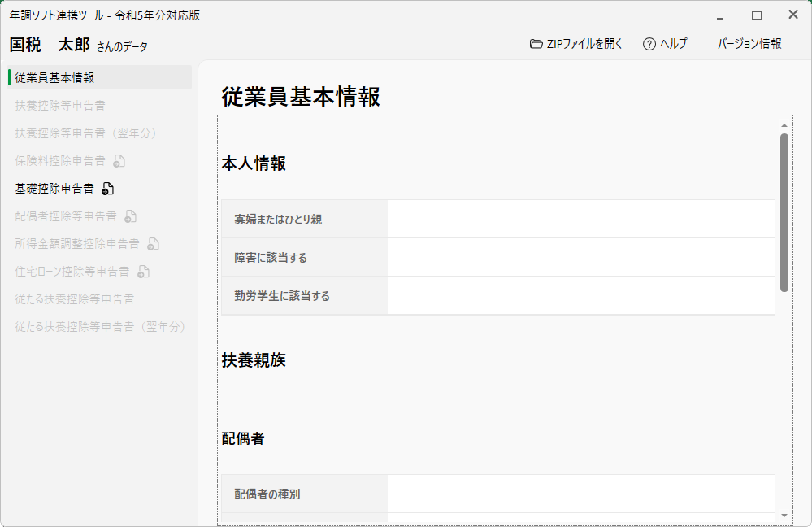Screen dimensions: 812x527
Task: Click document icon beside 配偶者控除等申告書
Action: tap(130, 216)
